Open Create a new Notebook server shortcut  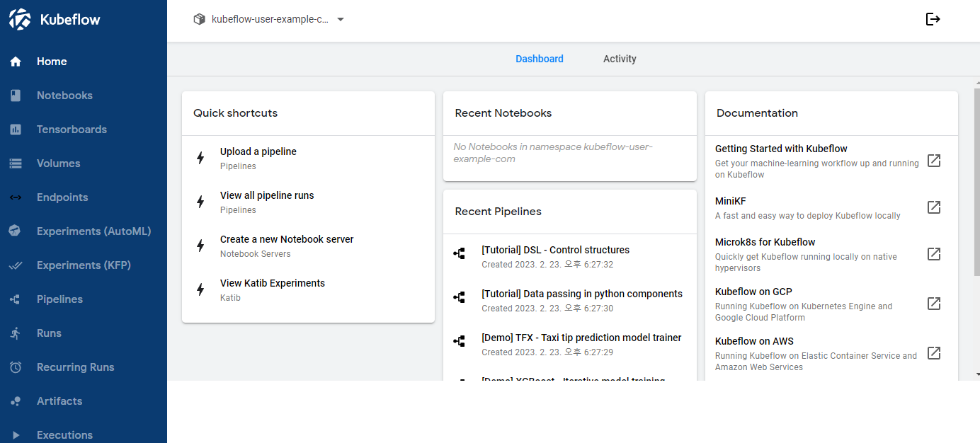click(x=287, y=239)
